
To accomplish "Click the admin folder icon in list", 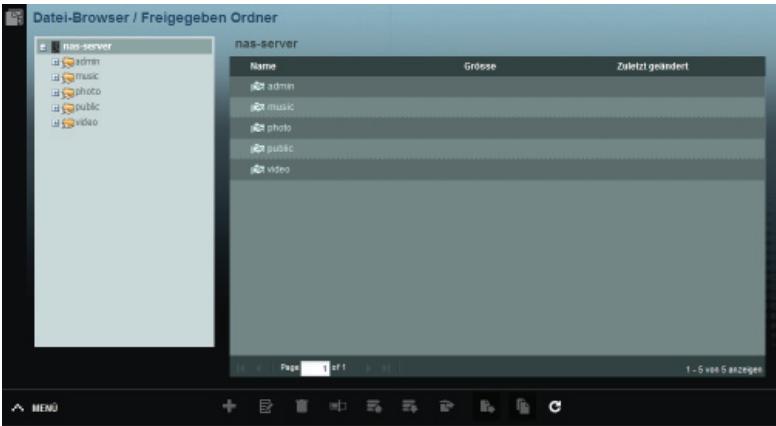I will click(257, 87).
